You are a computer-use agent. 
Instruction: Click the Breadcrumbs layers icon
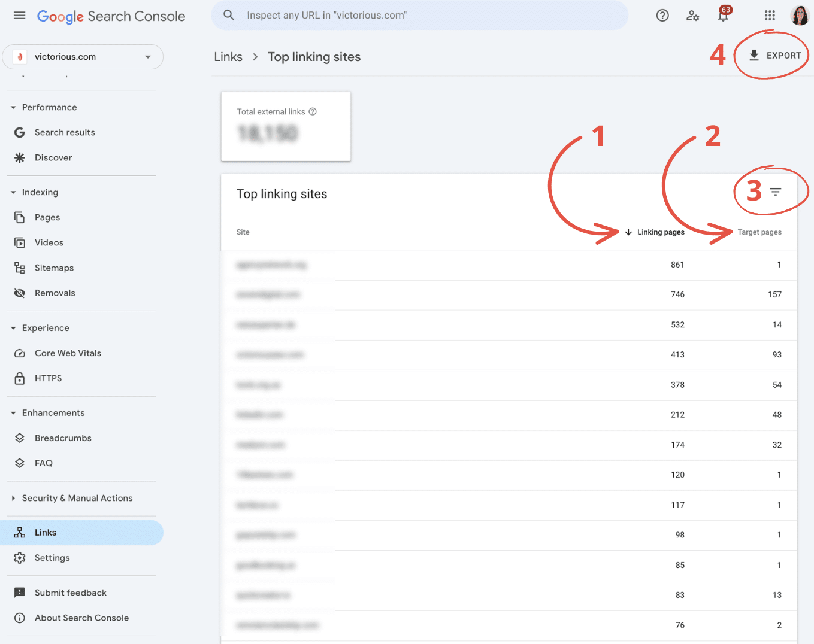pyautogui.click(x=20, y=438)
